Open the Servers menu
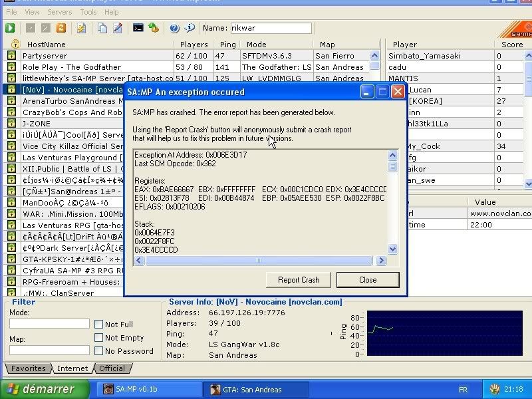Screen dimensions: 532x399 click(59, 12)
